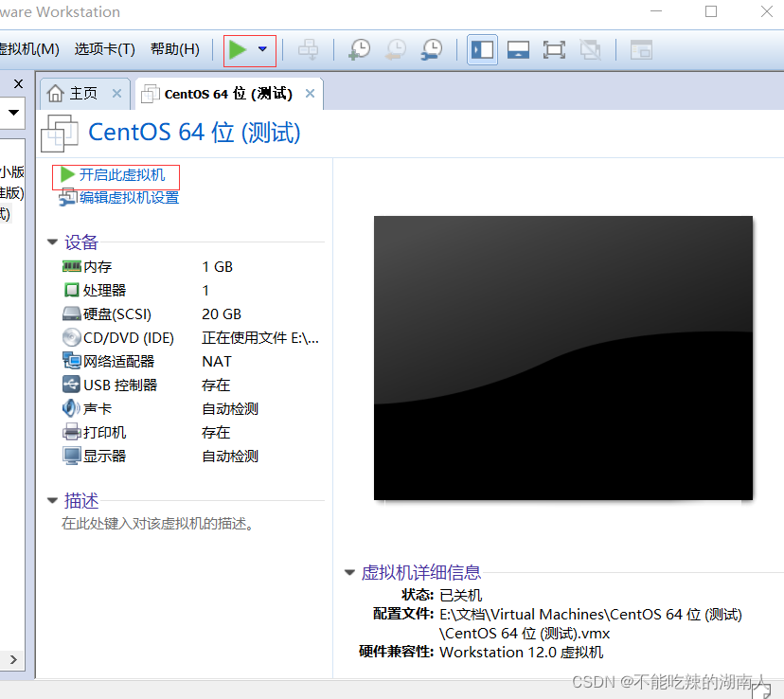
Task: Click the 20 GB hard disk value
Action: [x=222, y=314]
